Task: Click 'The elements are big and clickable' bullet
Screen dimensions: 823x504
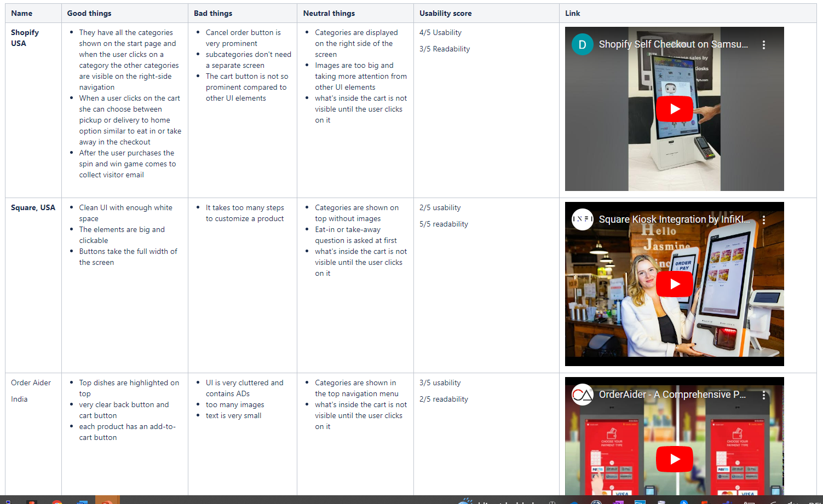Action: [122, 235]
